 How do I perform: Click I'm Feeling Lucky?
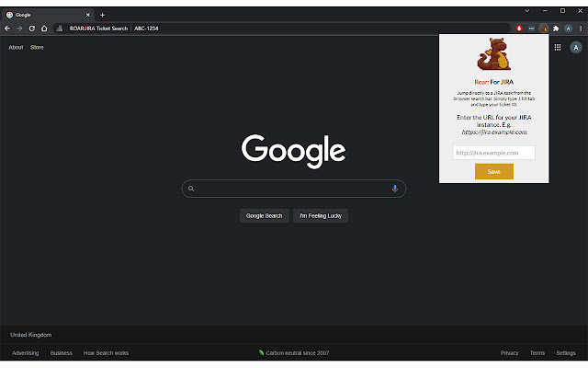[x=321, y=216]
